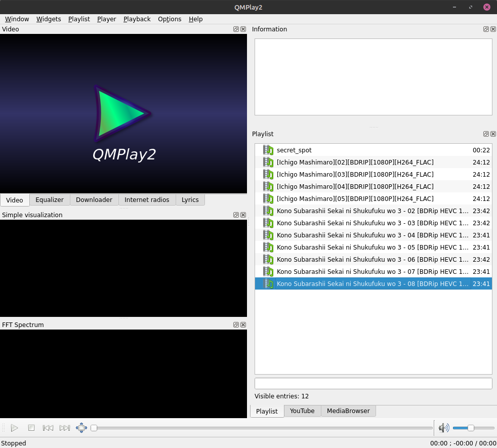Skip to the previous track
Image resolution: width=497 pixels, height=448 pixels.
pyautogui.click(x=48, y=428)
